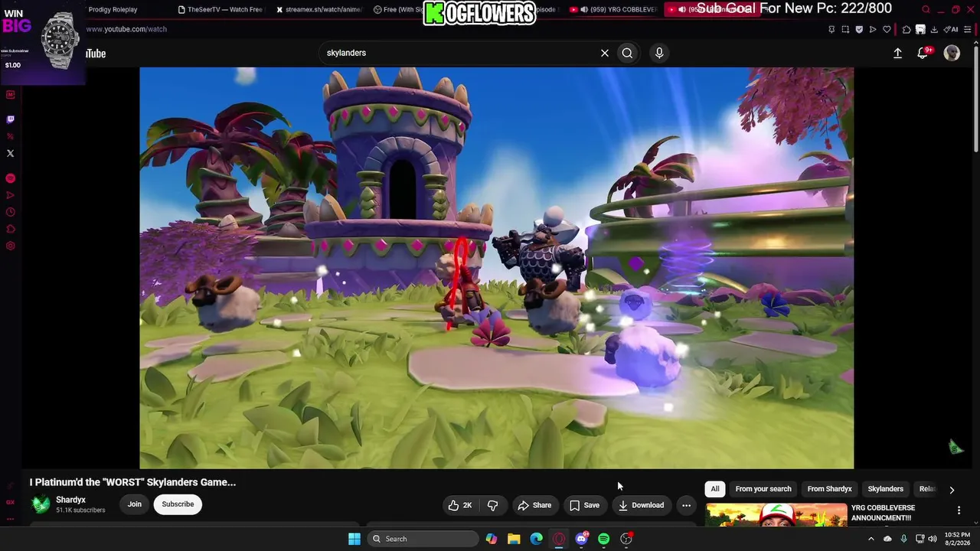Open the Extensions cube icon in sidebar

[10, 229]
